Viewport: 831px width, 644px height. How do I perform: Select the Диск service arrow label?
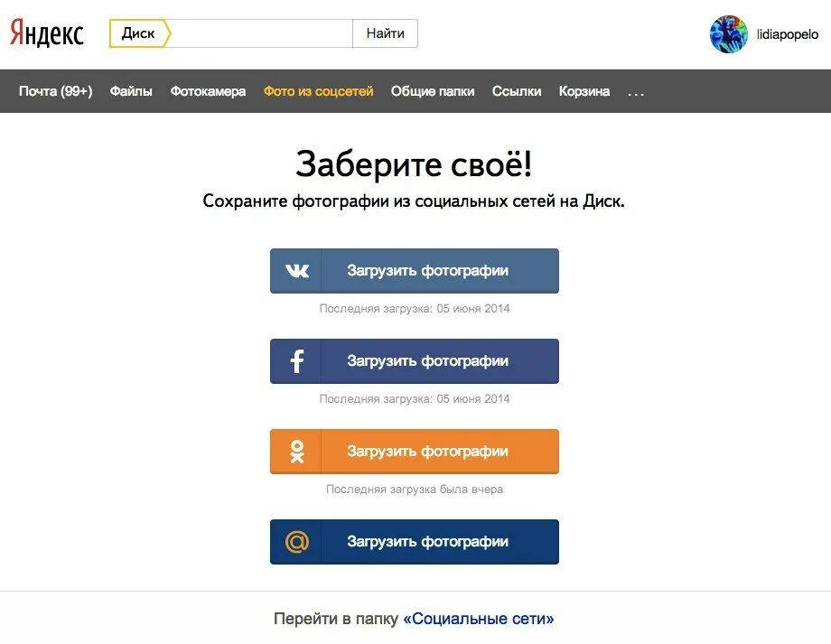(140, 33)
